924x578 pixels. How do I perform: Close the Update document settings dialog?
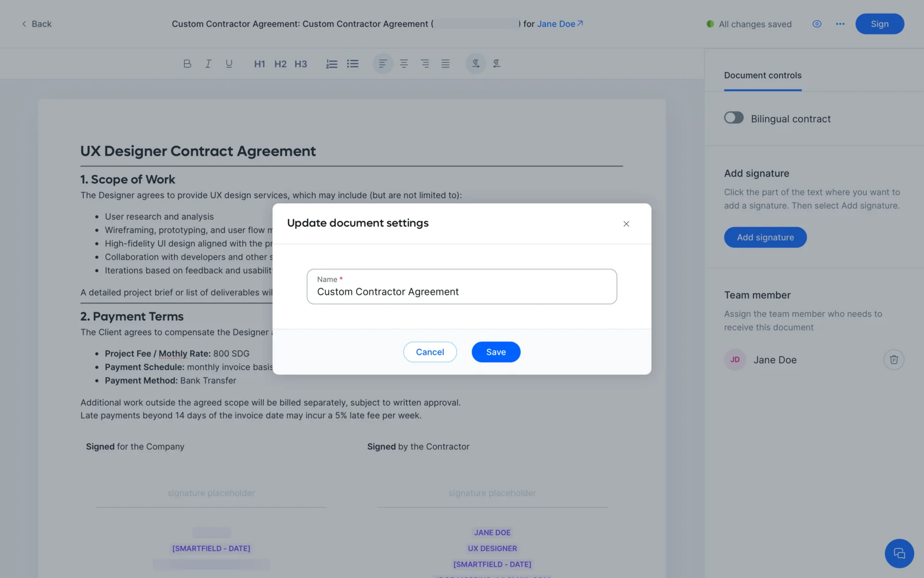(626, 224)
